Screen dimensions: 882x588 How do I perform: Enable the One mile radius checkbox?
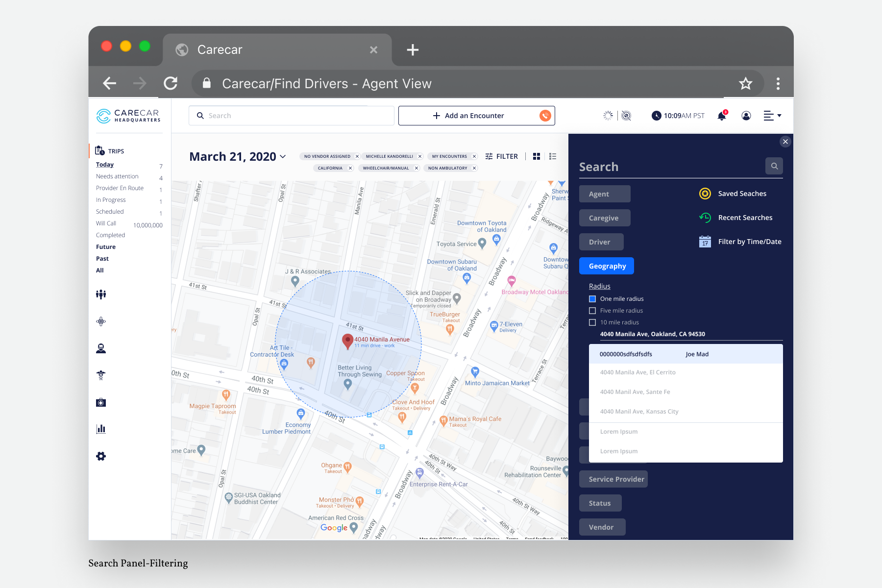pos(591,298)
